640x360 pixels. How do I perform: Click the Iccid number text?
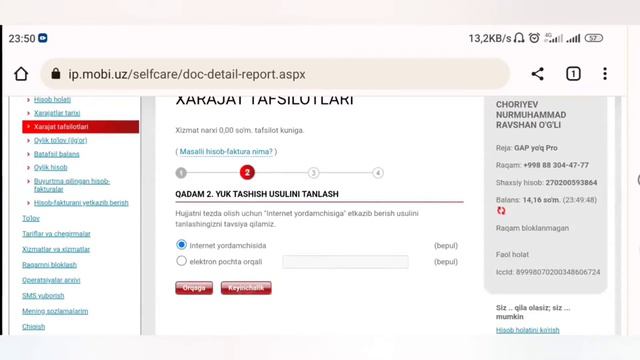[x=548, y=272]
